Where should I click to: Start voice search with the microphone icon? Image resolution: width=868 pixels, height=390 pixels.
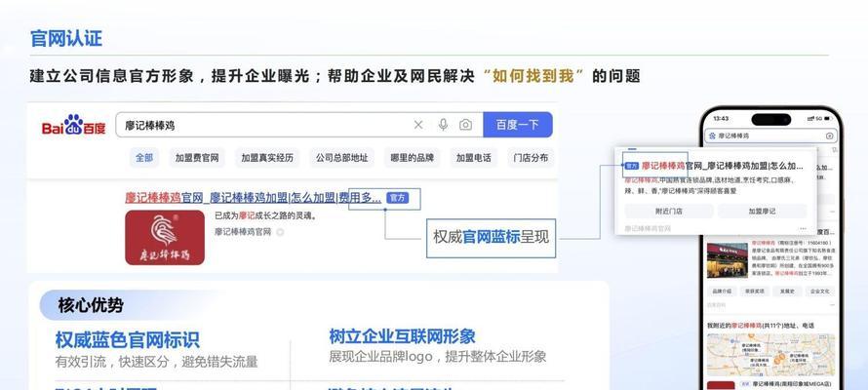(x=443, y=125)
